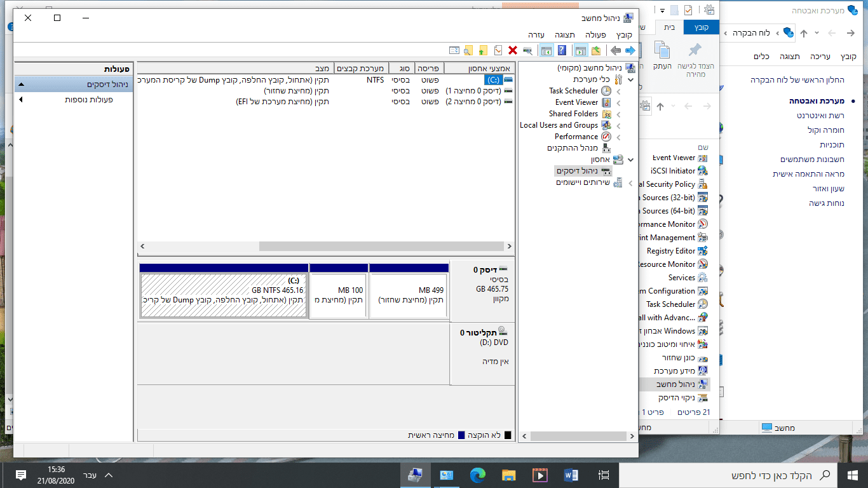This screenshot has height=488, width=868.
Task: Select 'Registry Editor' in the File Explorer list
Action: [677, 251]
